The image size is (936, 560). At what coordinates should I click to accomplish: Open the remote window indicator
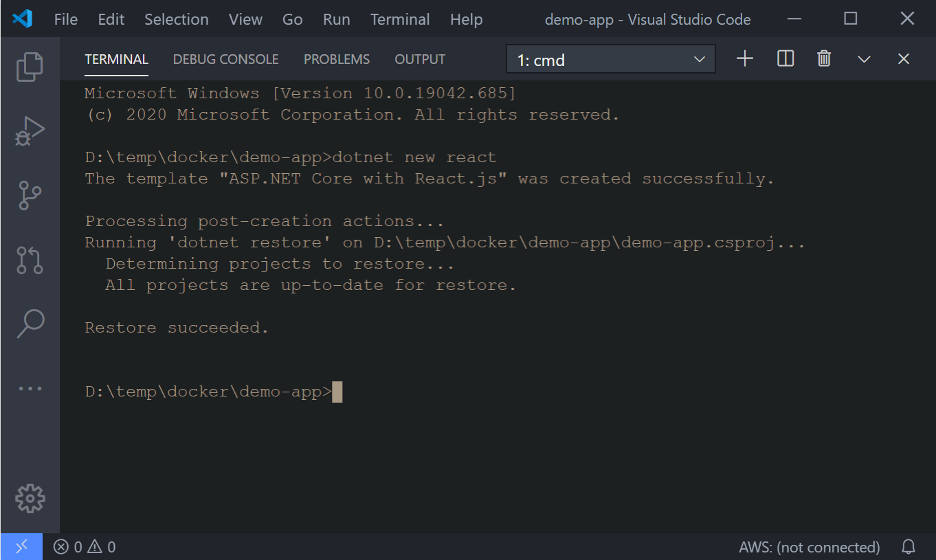(21, 547)
